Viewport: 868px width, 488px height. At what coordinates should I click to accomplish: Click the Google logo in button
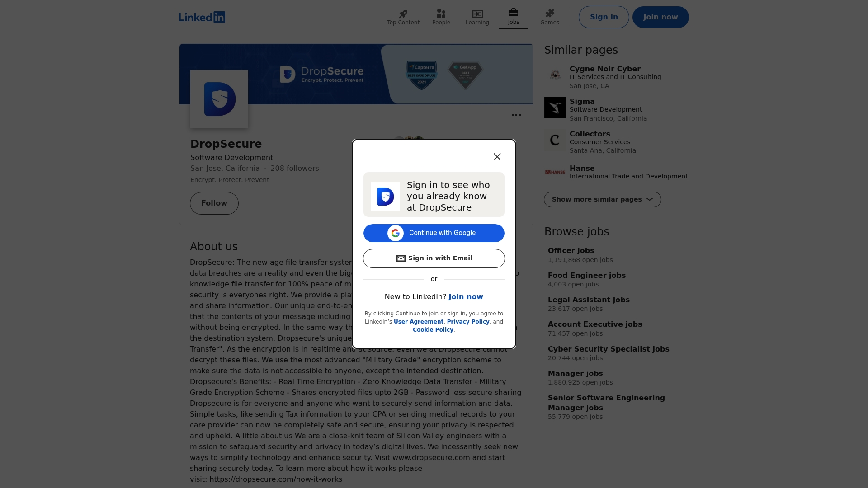coord(396,233)
